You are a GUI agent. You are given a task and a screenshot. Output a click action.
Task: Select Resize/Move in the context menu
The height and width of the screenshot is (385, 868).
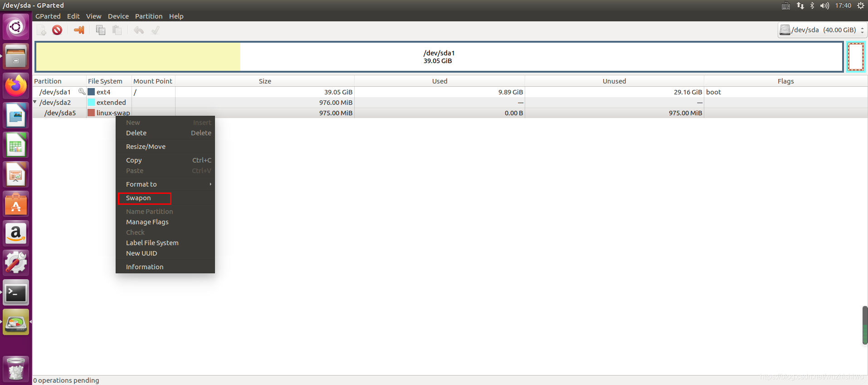point(165,147)
